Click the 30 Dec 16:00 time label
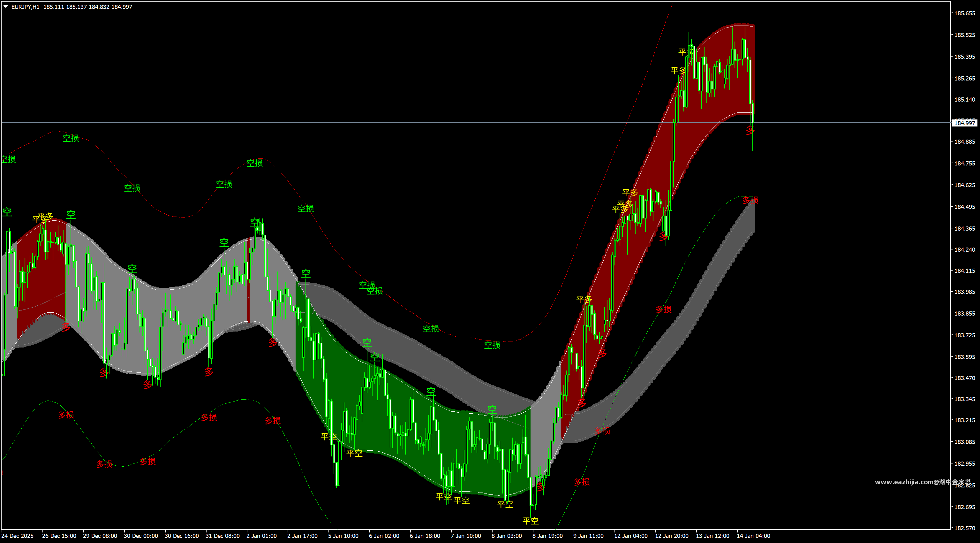 [x=181, y=536]
